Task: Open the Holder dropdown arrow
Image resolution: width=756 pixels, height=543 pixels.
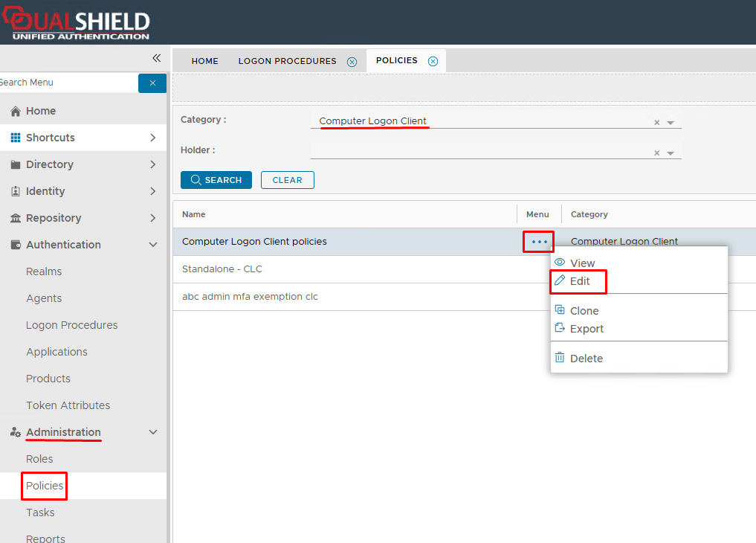Action: click(x=671, y=153)
